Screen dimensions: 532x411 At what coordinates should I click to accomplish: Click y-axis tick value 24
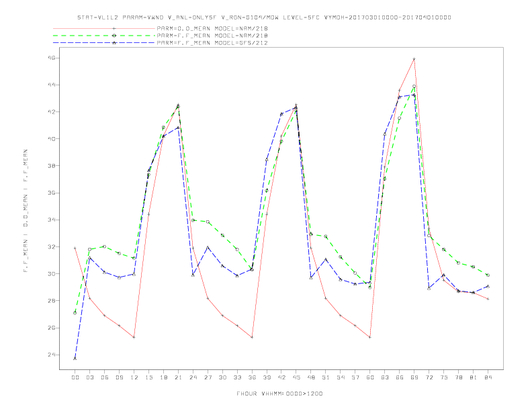[52, 355]
